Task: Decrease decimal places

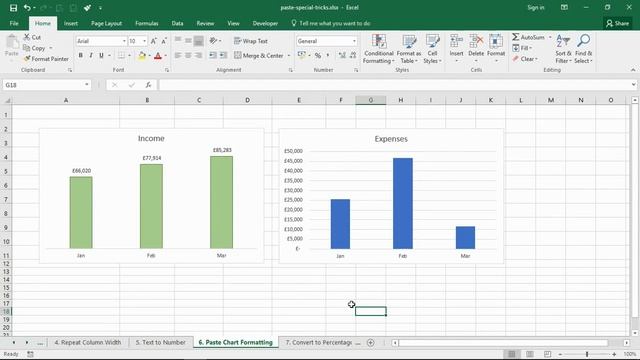Action: tap(353, 56)
